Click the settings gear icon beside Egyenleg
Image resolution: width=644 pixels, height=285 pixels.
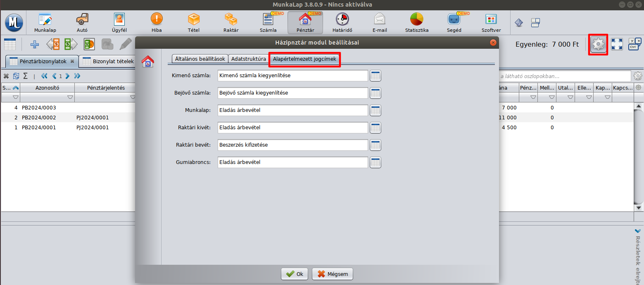pyautogui.click(x=598, y=44)
